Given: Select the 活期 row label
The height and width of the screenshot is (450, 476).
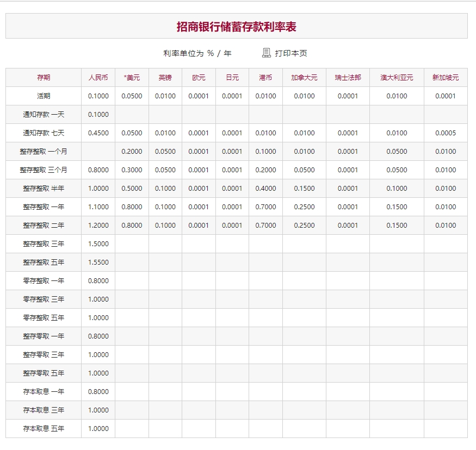Looking at the screenshot, I should click(44, 96).
